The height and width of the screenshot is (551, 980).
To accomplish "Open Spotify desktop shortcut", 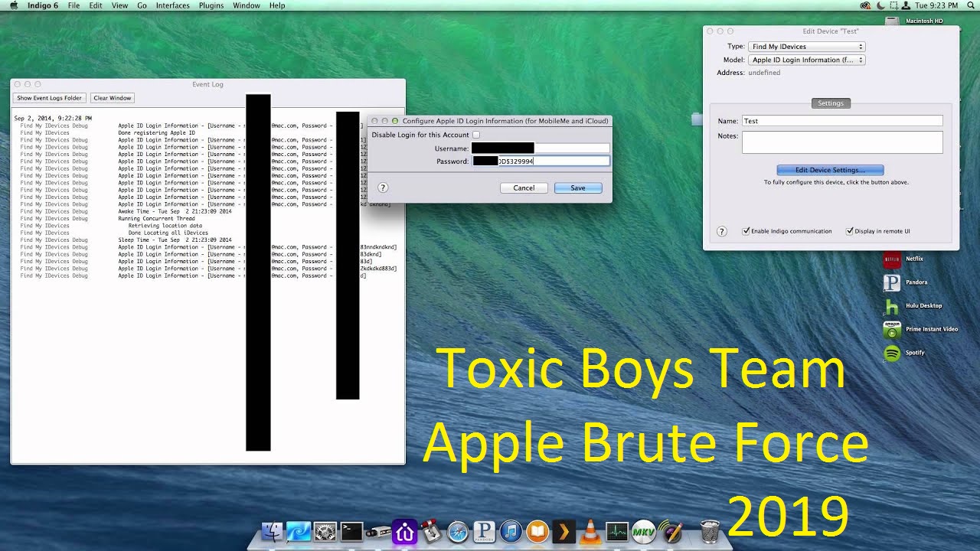I will tap(892, 353).
